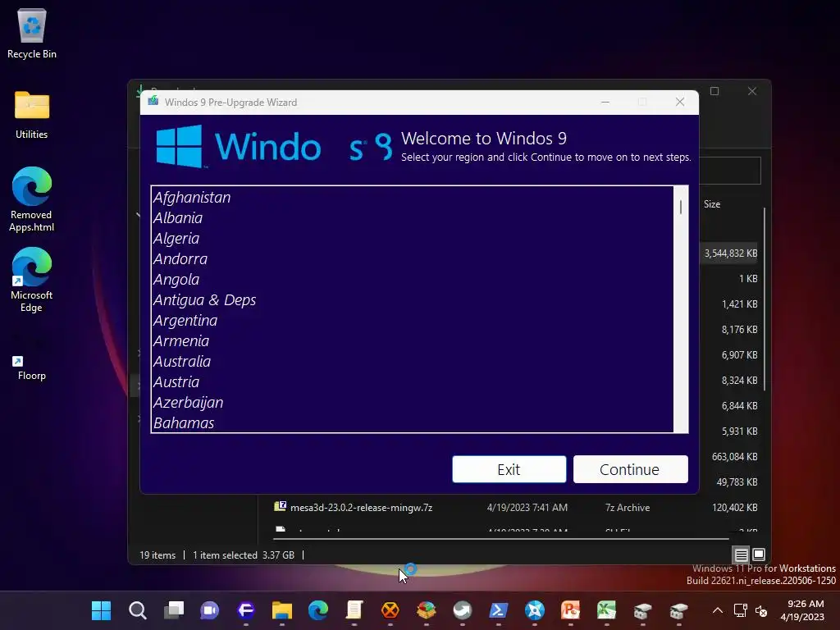840x630 pixels.
Task: Open the orange X taskbar app
Action: point(390,609)
